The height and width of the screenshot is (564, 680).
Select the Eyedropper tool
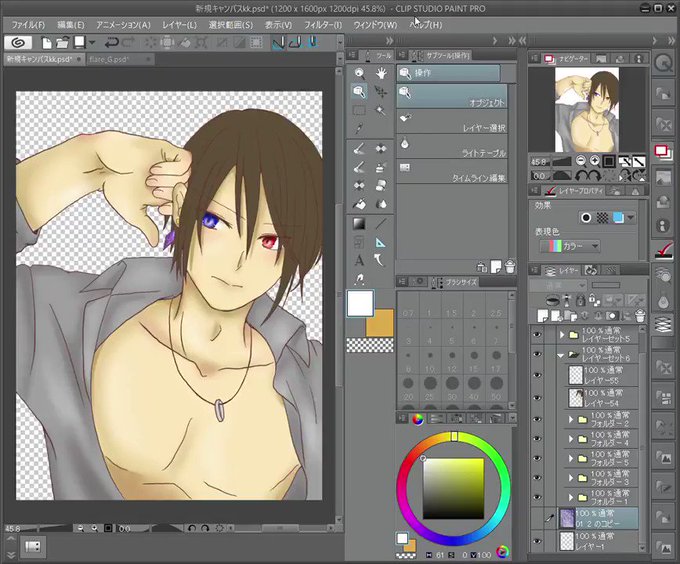click(x=359, y=128)
